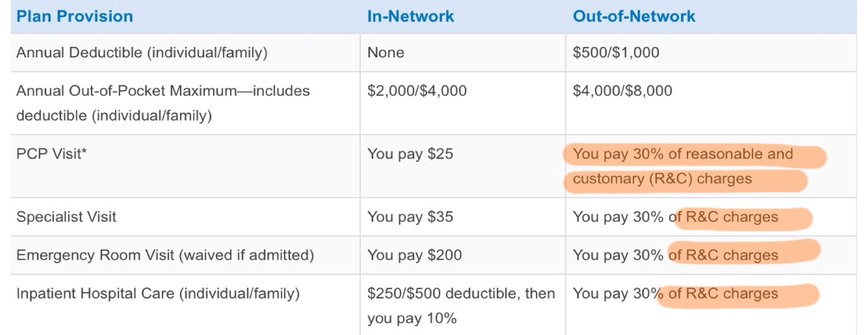Click the "$250/$500 deductible" inpatient cell
The height and width of the screenshot is (335, 868).
(461, 294)
